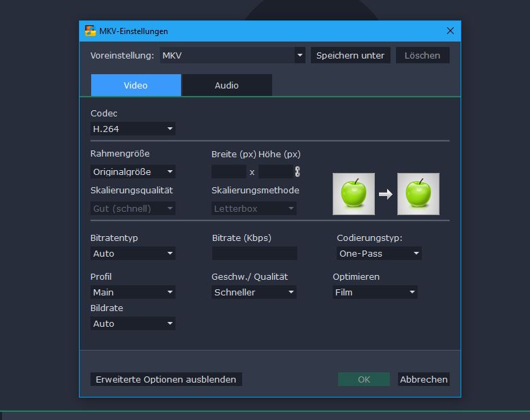This screenshot has height=420, width=530.
Task: Confirm settings with the OK button
Action: (x=364, y=379)
